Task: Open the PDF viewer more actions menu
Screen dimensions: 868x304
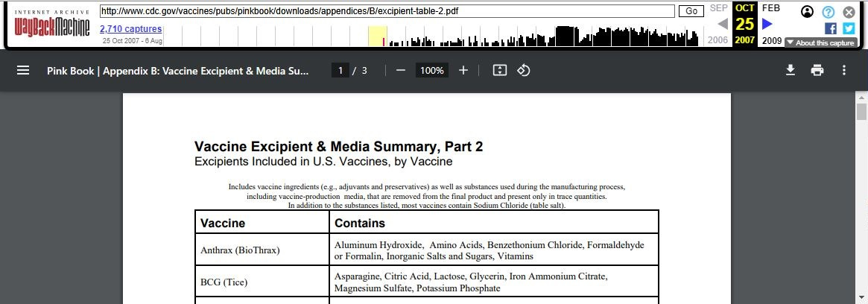Action: coord(843,70)
